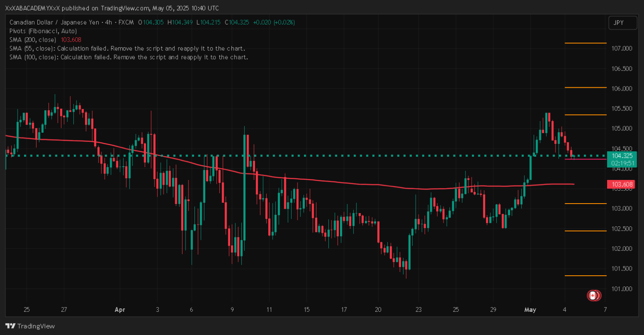
Task: Select the Pivots (Fibonacci, Auto) indicator label
Action: 43,31
